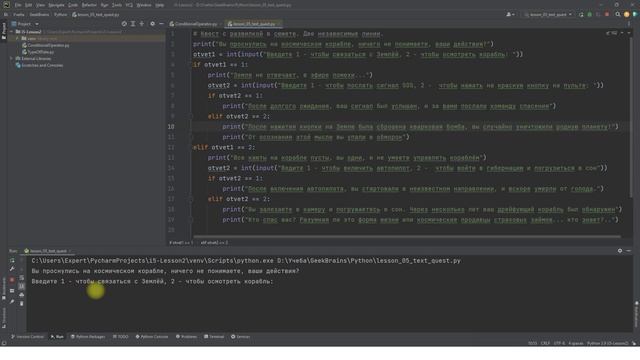Viewport: 640px width, 360px height.
Task: Open the View menu
Action: pyautogui.click(x=40, y=5)
